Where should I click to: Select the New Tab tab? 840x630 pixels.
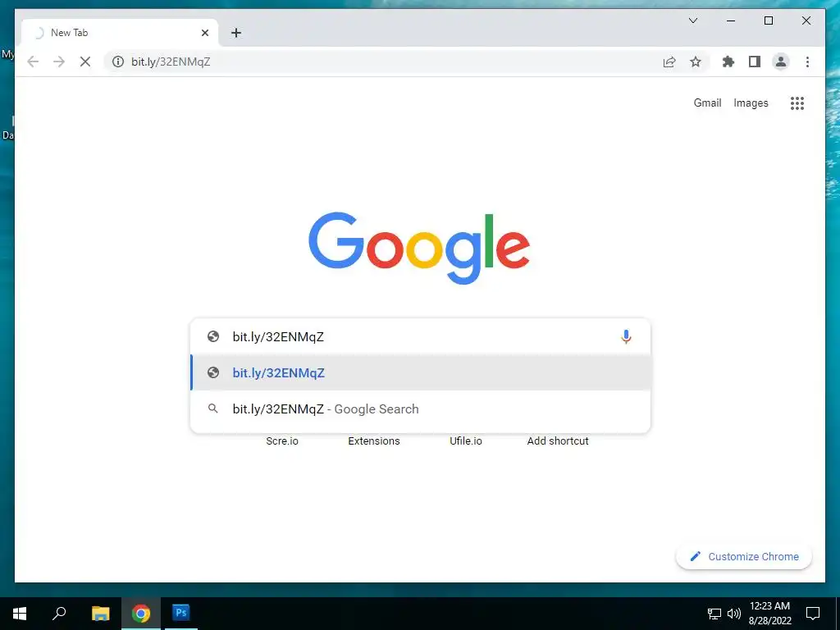click(120, 33)
